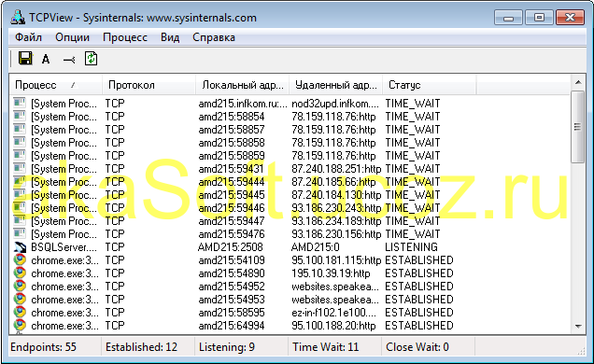The image size is (594, 364).
Task: Click the scrollbar down arrow
Action: coord(578,326)
